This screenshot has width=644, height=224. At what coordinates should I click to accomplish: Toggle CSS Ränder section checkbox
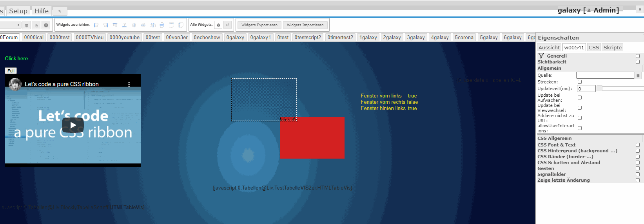(638, 157)
